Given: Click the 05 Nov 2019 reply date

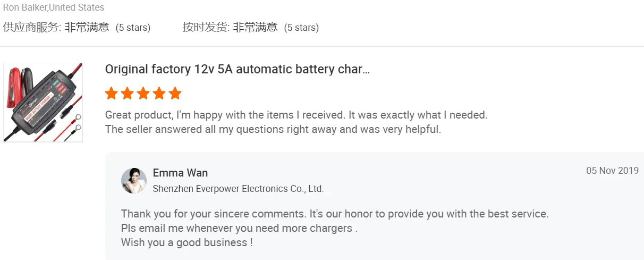Looking at the screenshot, I should tap(612, 171).
